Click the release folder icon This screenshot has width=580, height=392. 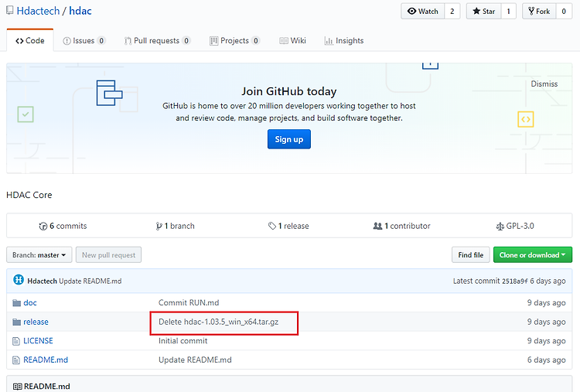point(17,322)
